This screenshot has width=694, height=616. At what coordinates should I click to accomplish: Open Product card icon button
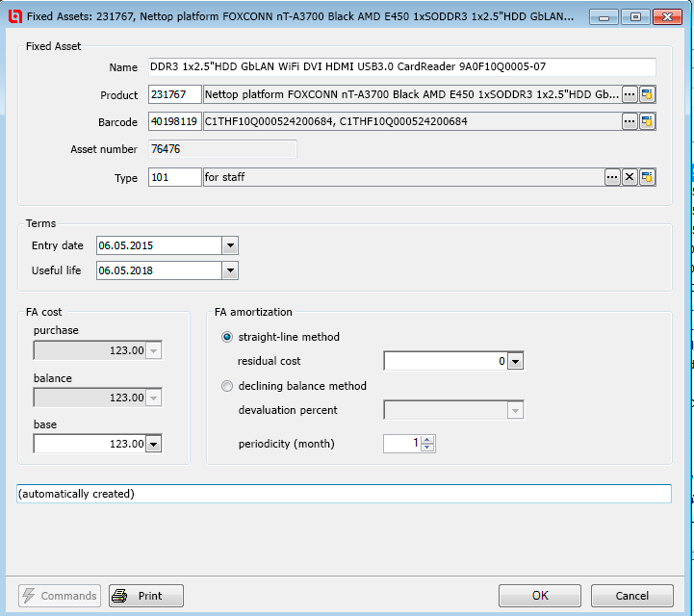pyautogui.click(x=647, y=94)
